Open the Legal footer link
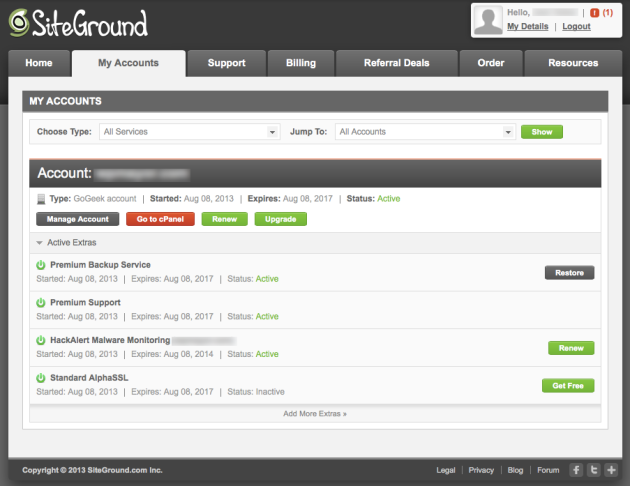Image resolution: width=630 pixels, height=486 pixels. tap(446, 470)
